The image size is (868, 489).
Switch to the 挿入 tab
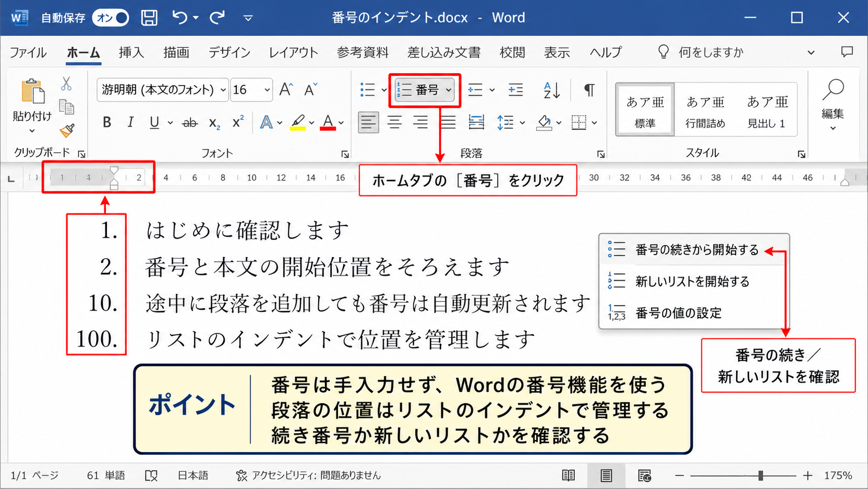point(131,52)
